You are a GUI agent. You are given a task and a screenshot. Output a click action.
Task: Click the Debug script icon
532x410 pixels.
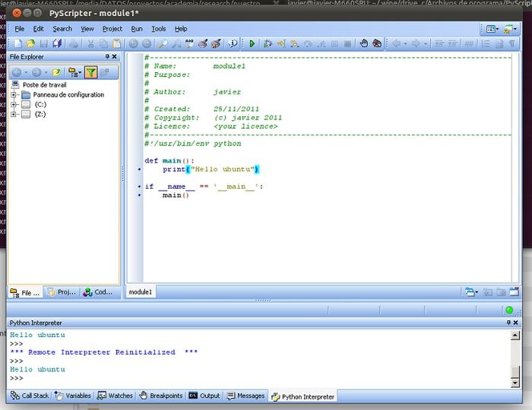click(x=268, y=44)
